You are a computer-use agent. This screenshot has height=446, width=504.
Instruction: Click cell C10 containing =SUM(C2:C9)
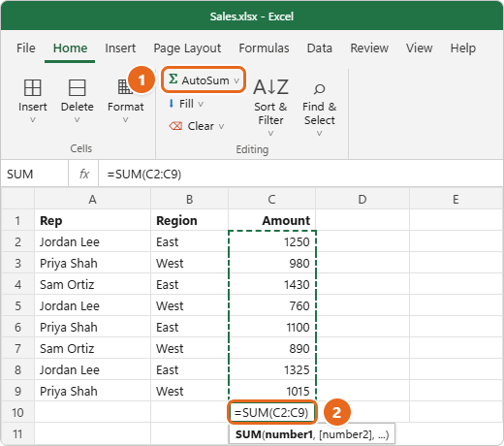(272, 412)
